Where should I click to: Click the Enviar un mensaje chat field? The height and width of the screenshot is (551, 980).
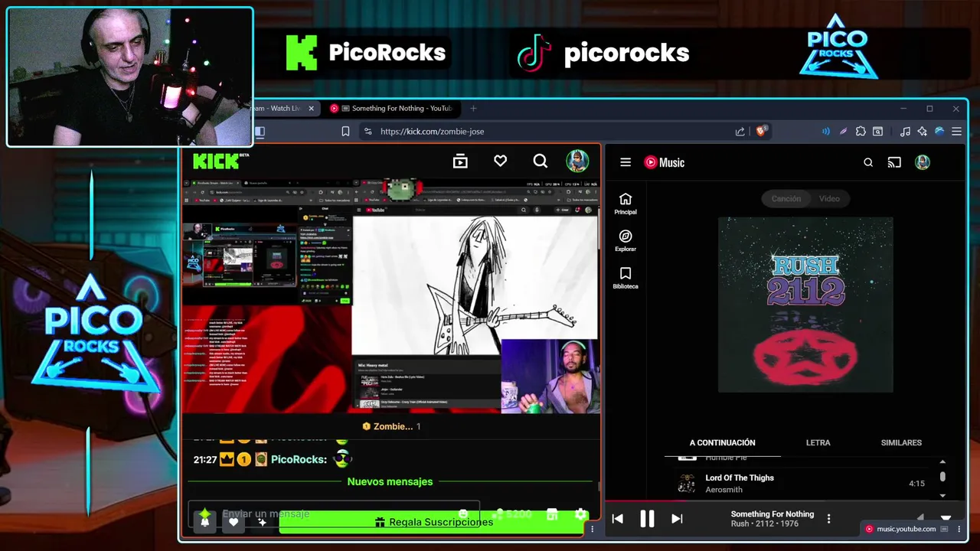(334, 514)
